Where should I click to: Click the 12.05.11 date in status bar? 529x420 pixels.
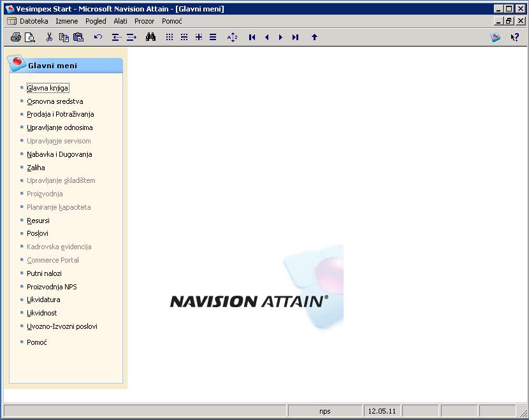click(382, 411)
